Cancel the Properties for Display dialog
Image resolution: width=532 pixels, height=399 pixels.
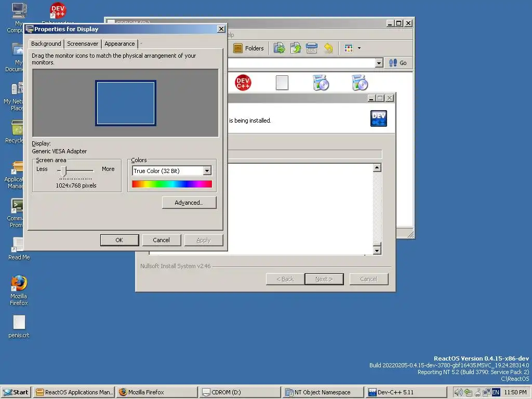162,240
